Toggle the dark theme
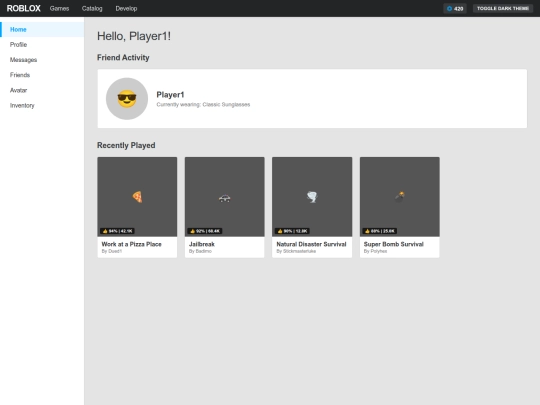 pyautogui.click(x=503, y=8)
